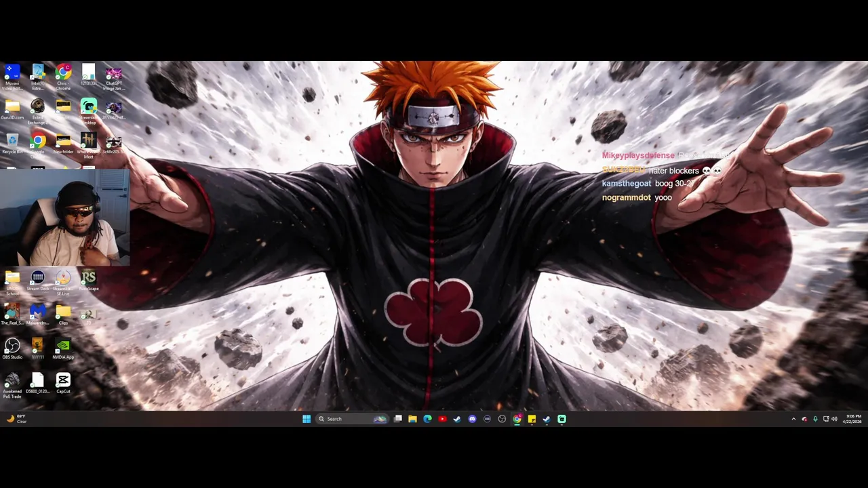Open Task View from the taskbar
Viewport: 868px width, 488px height.
pos(398,419)
